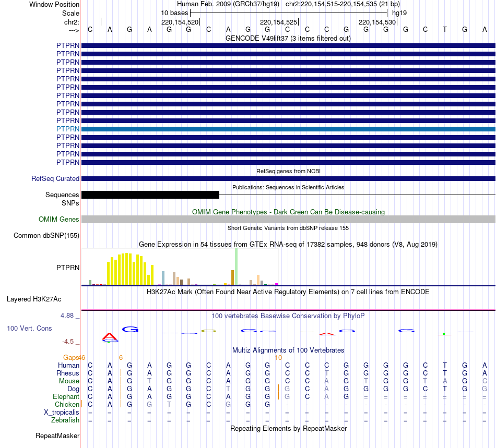Select the Rhesus alignment row label
Screen dimensions: 496x448
click(x=68, y=373)
